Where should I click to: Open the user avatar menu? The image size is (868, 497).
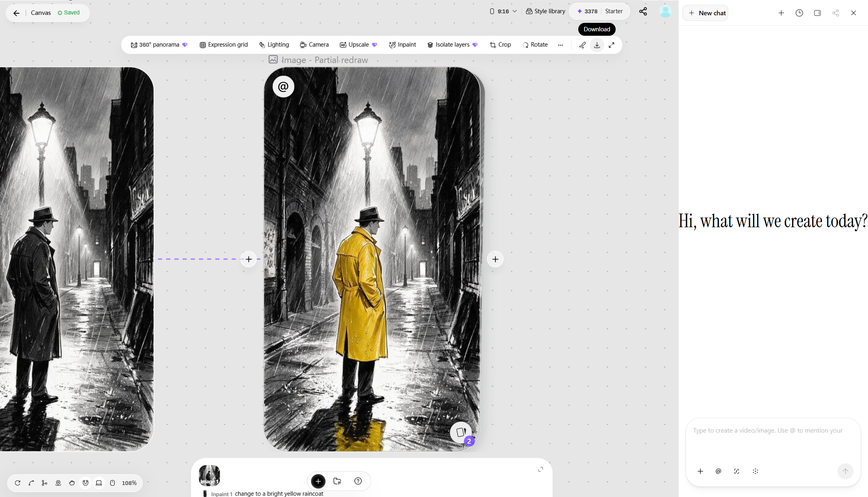click(665, 12)
